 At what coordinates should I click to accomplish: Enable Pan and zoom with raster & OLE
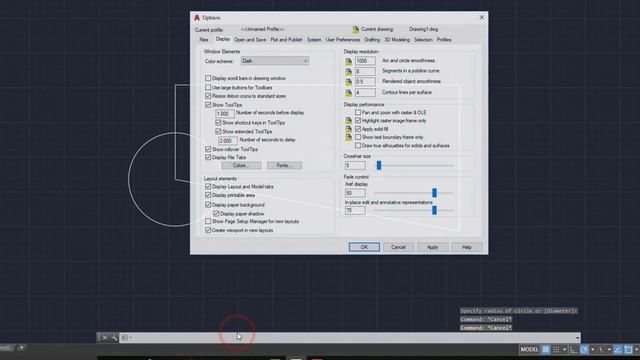pos(358,112)
